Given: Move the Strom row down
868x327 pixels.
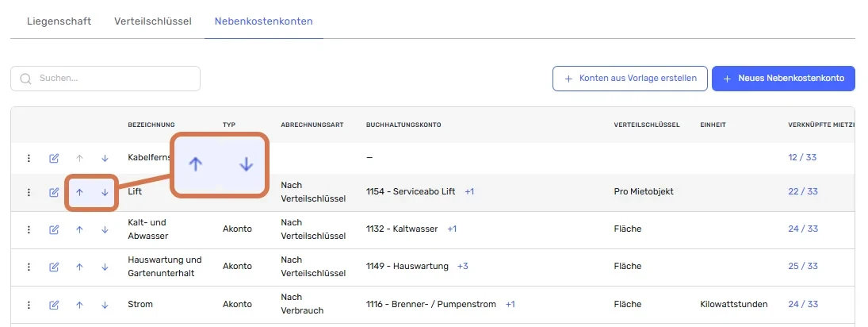Looking at the screenshot, I should pos(105,305).
